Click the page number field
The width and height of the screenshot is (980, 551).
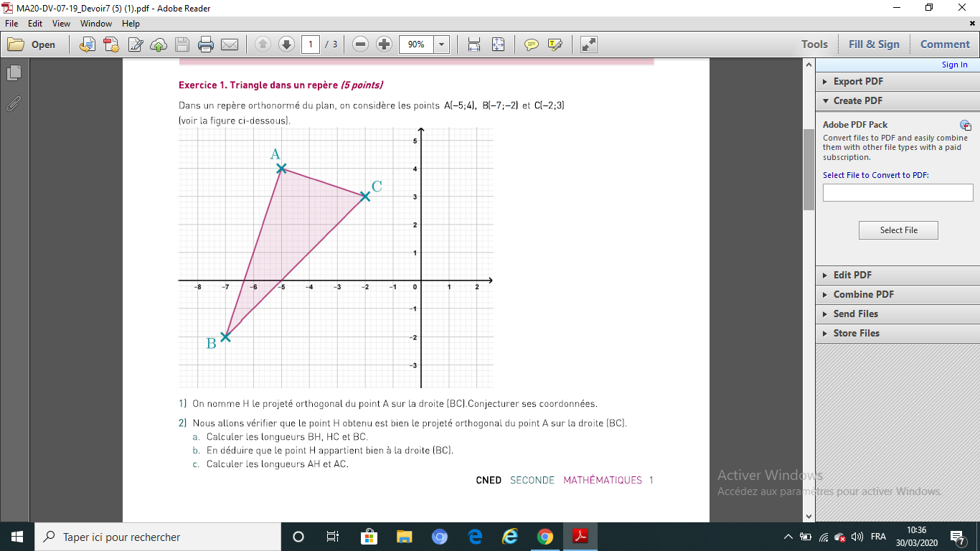coord(311,44)
